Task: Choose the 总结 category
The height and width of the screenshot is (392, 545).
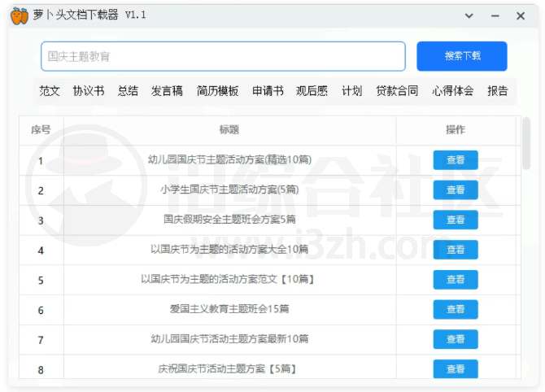Action: point(128,91)
